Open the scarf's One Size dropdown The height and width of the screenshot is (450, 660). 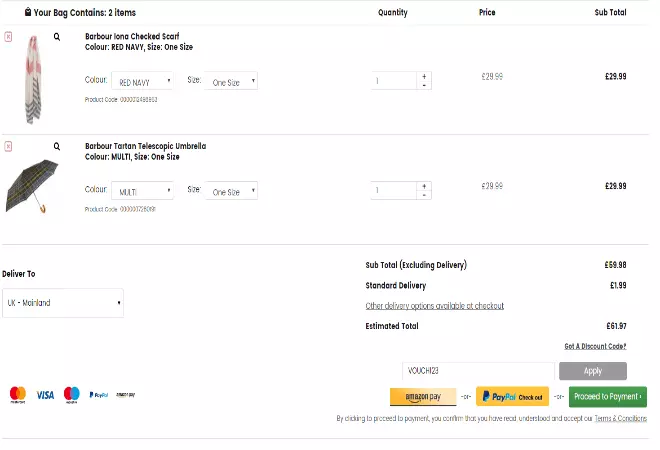pos(231,82)
